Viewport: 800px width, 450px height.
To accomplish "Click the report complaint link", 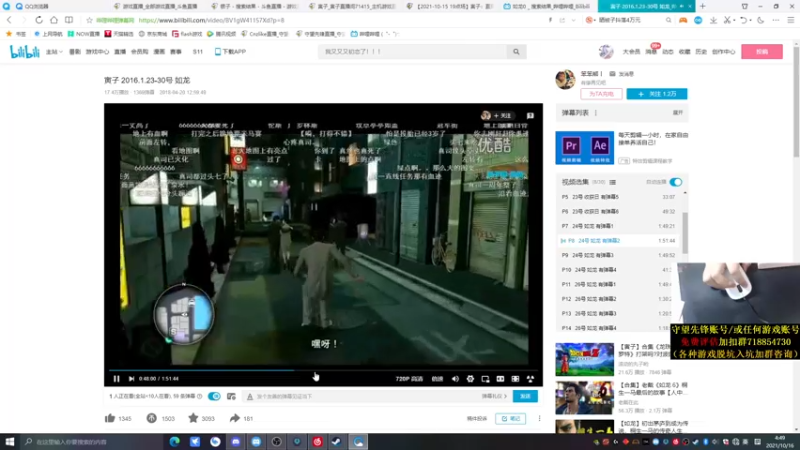I will point(477,418).
